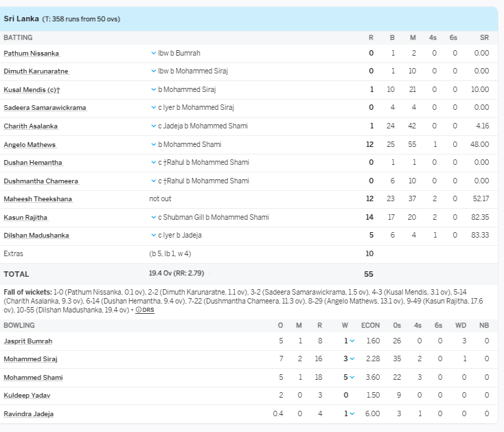Expand Angelo Mathews's dismissal chevron
504x432 pixels.
click(153, 144)
